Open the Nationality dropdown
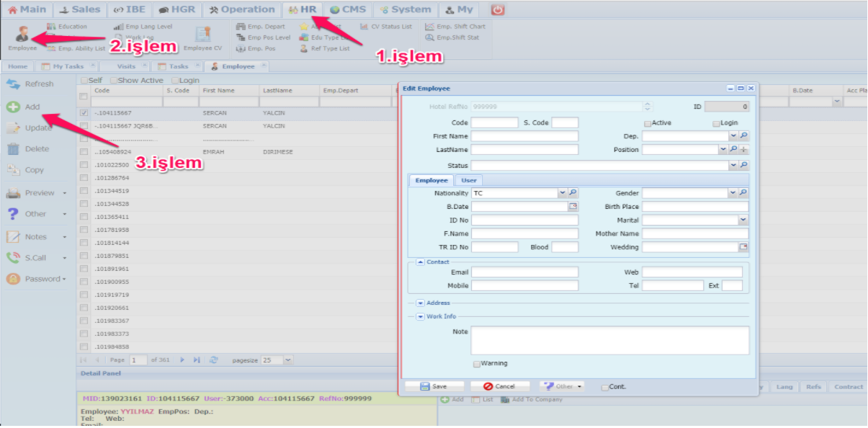 click(563, 193)
